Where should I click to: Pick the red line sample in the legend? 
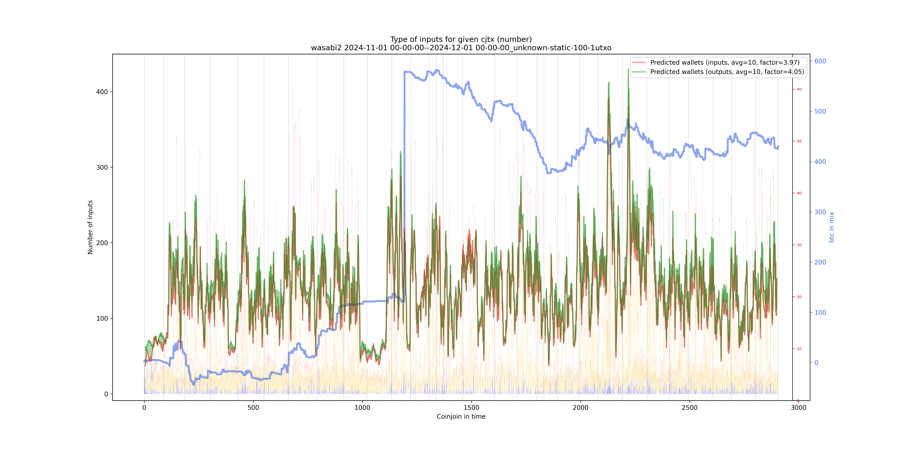click(x=639, y=61)
